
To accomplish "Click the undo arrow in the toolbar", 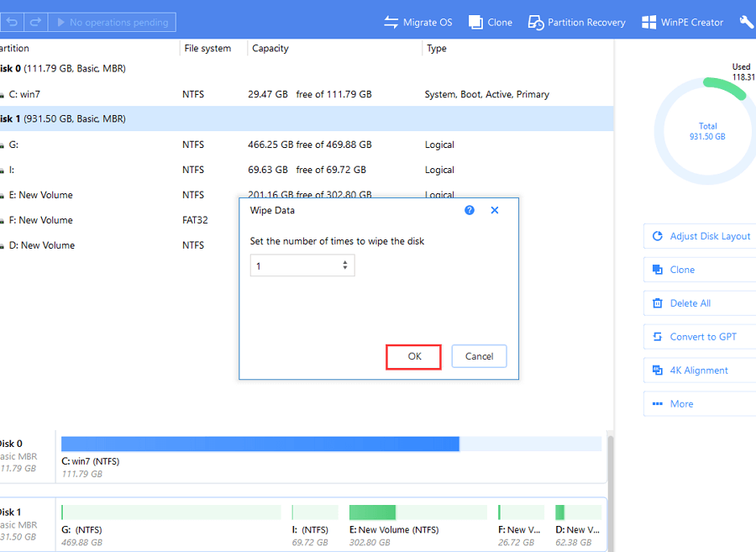I will (12, 22).
